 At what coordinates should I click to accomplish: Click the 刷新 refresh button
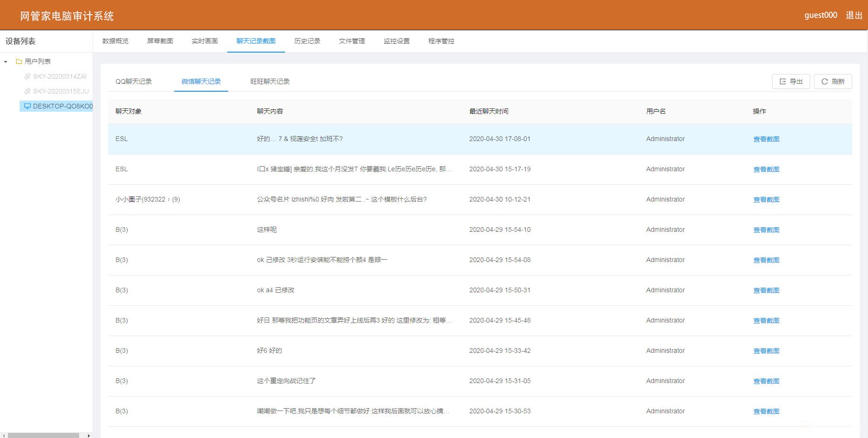click(833, 81)
